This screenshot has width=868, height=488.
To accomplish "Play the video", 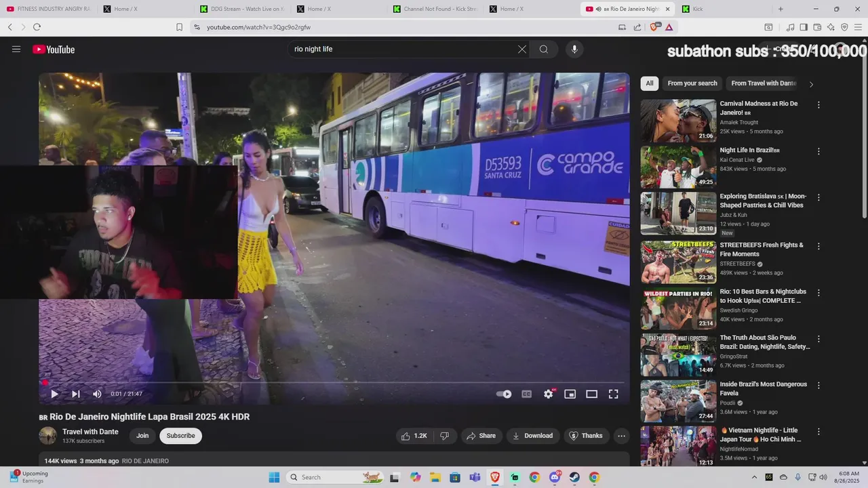I will (x=54, y=394).
